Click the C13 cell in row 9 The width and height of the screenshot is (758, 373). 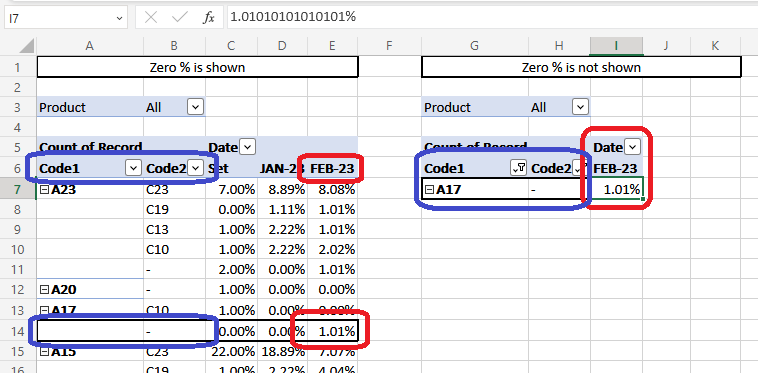coord(174,230)
